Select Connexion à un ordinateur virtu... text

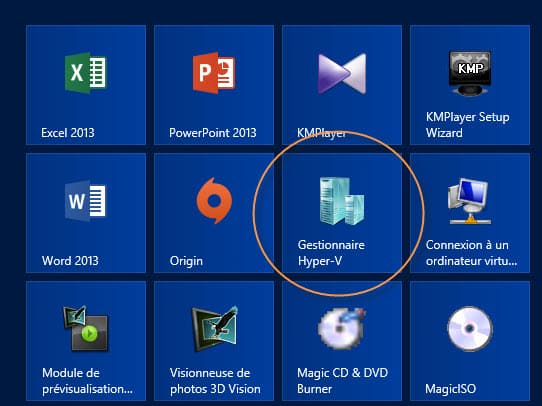471,253
